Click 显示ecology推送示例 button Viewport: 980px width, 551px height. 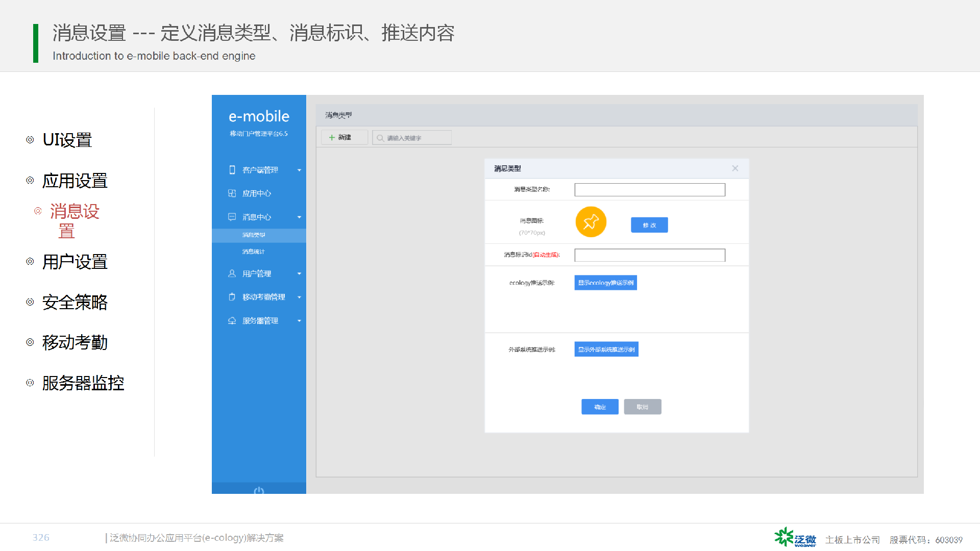coord(605,283)
